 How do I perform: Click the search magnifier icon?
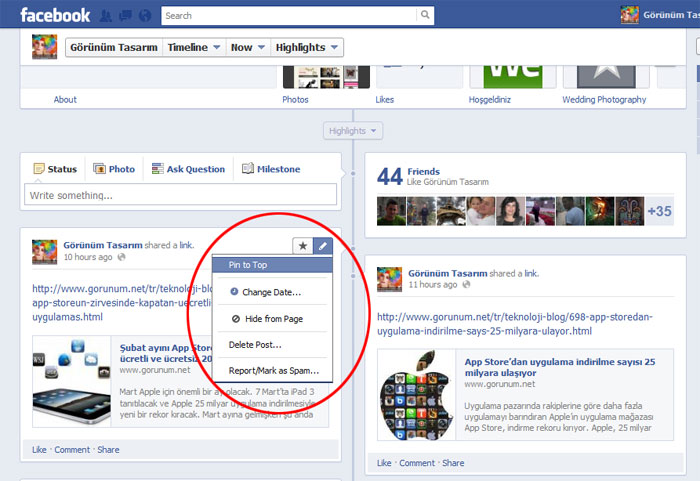coord(425,15)
